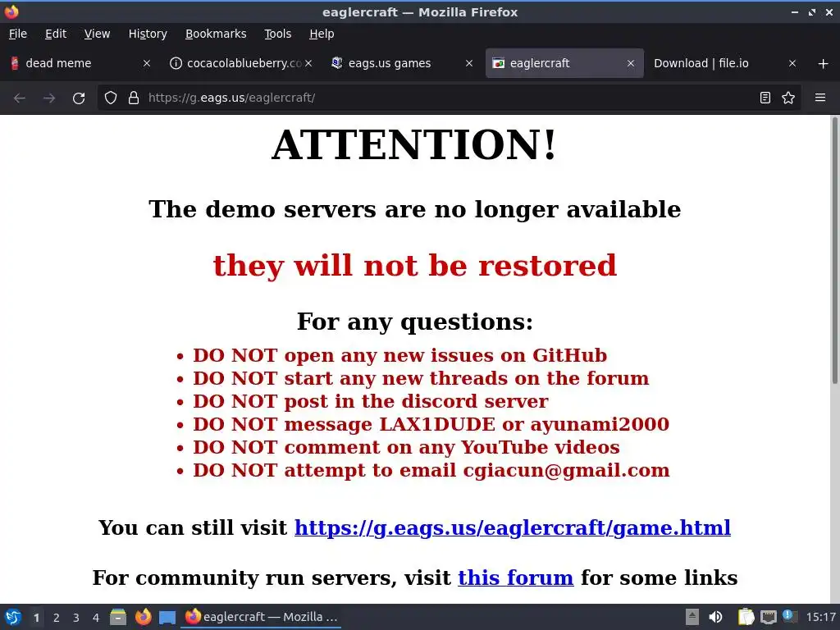Viewport: 840px width, 630px height.
Task: Open the taskbar start menu icon
Action: pos(13,617)
